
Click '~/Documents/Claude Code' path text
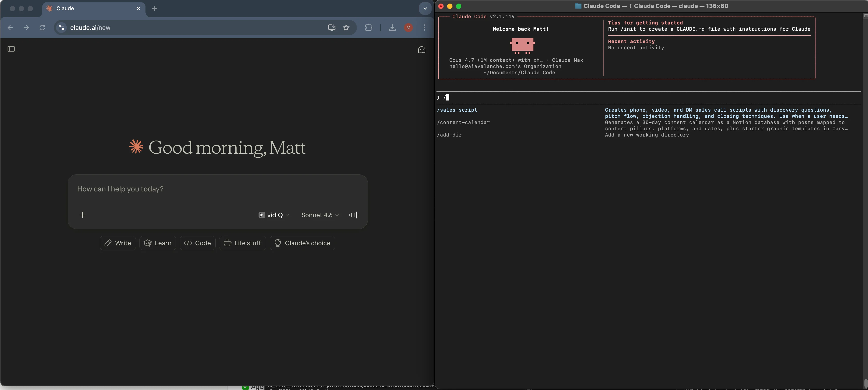[x=519, y=73]
